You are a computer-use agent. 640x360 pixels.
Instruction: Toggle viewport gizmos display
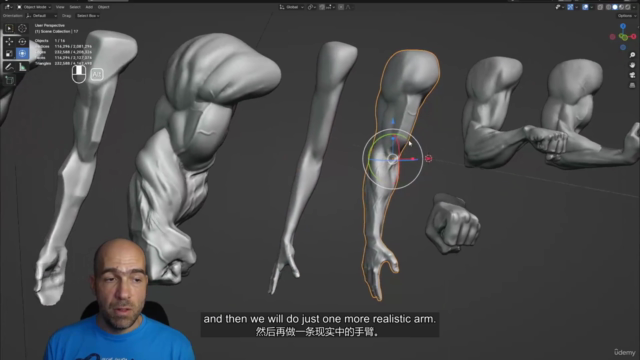point(570,7)
